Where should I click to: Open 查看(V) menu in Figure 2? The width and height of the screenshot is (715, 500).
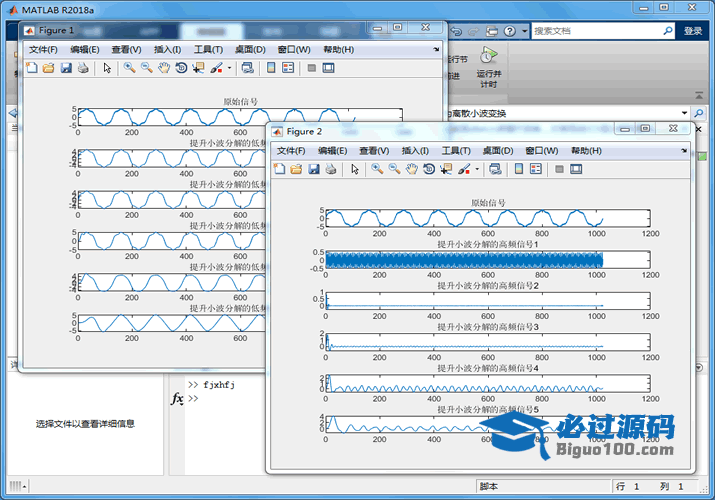point(374,150)
